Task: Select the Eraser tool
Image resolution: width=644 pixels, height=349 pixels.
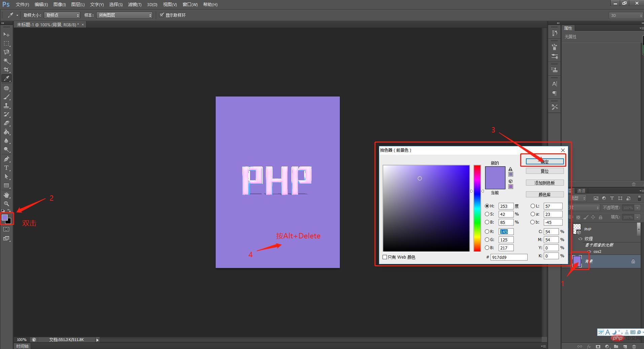Action: pos(6,123)
